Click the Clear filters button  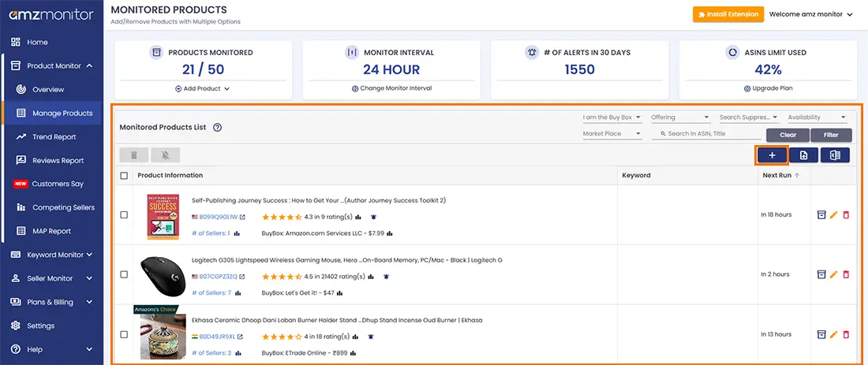788,135
